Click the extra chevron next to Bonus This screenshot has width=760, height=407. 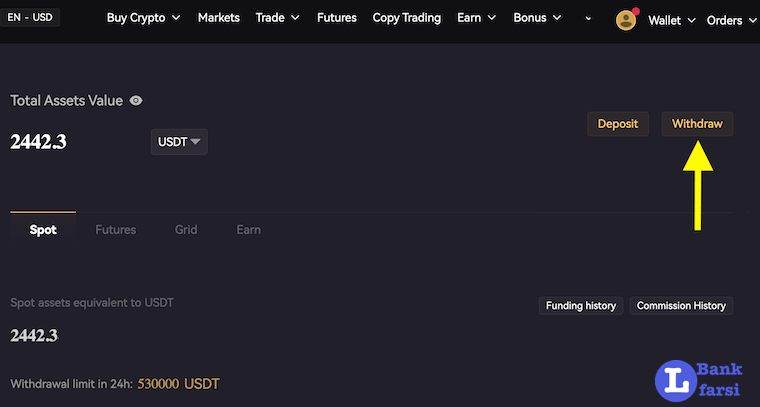click(588, 19)
